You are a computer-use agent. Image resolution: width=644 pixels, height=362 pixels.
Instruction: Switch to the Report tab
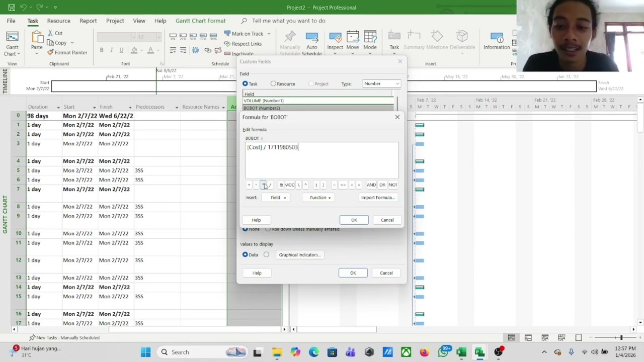pos(88,21)
